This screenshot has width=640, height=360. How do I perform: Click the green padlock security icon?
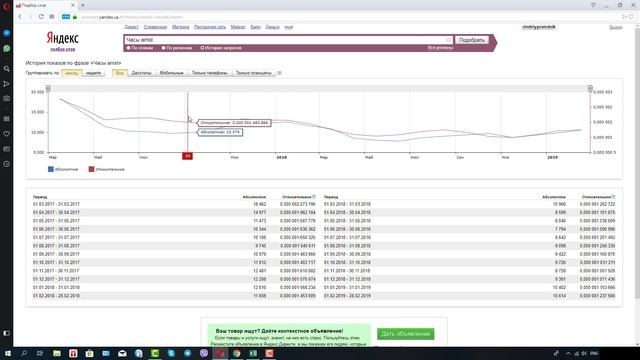75,17
